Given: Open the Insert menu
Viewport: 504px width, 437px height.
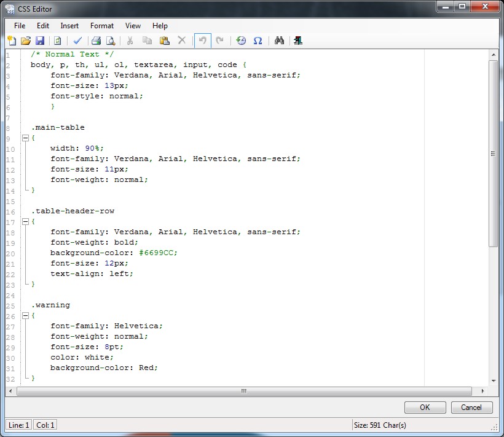Looking at the screenshot, I should (x=69, y=26).
